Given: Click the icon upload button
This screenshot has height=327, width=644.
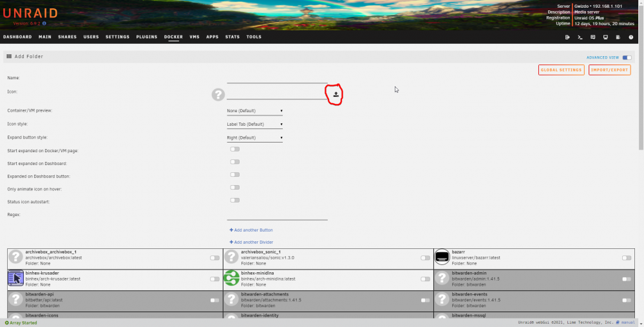Looking at the screenshot, I should pyautogui.click(x=336, y=94).
